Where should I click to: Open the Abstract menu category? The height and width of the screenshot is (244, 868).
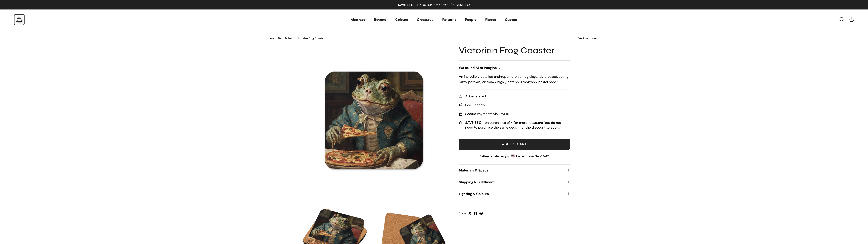point(357,20)
